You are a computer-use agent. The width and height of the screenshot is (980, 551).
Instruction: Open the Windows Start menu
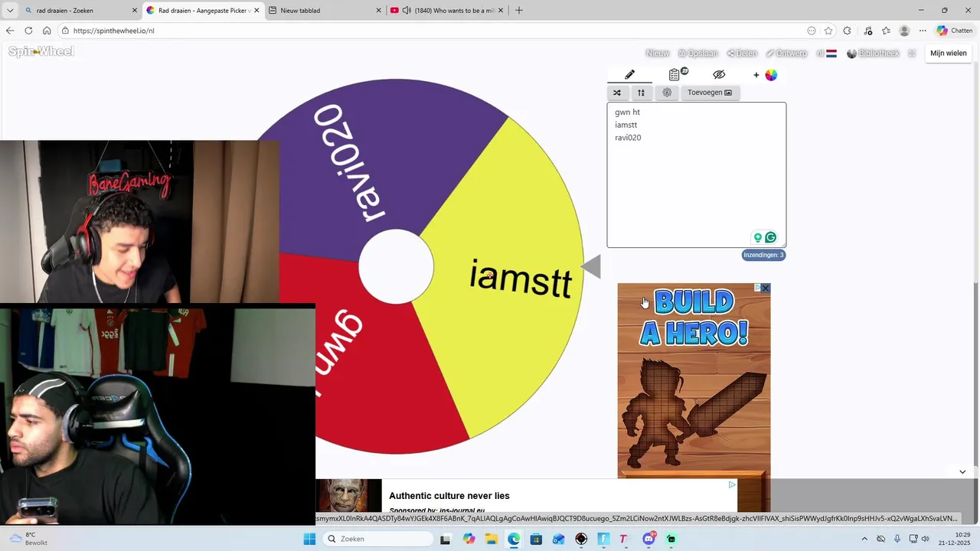tap(309, 539)
